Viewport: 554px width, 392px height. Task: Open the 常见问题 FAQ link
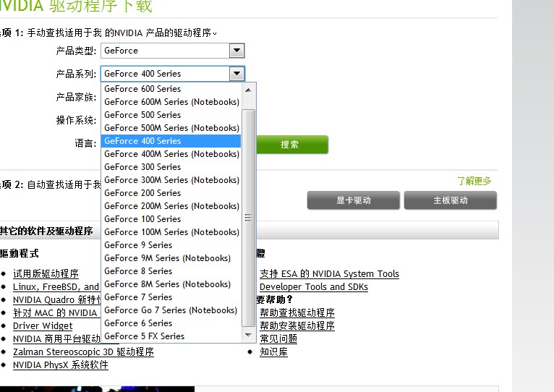click(x=278, y=339)
